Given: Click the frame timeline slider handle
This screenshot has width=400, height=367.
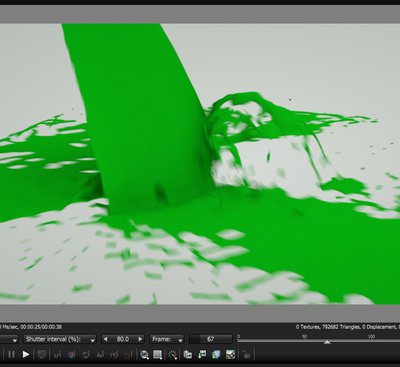Looking at the screenshot, I should coord(327,342).
